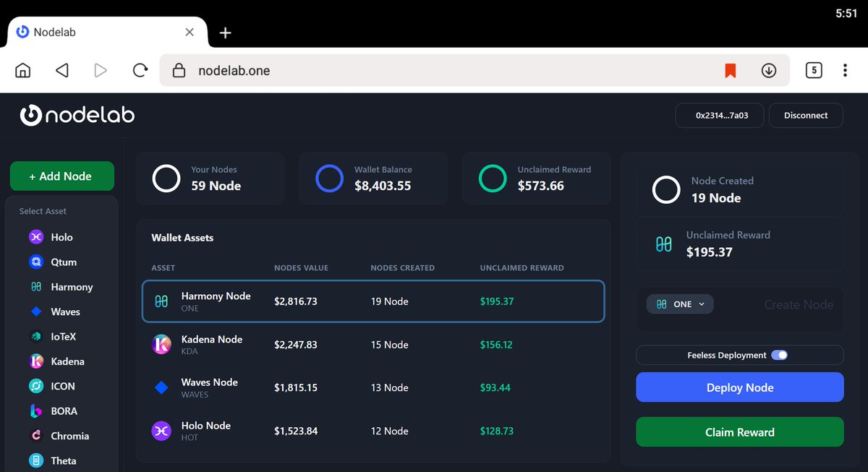
Task: Click the Disconnect button
Action: (x=806, y=115)
